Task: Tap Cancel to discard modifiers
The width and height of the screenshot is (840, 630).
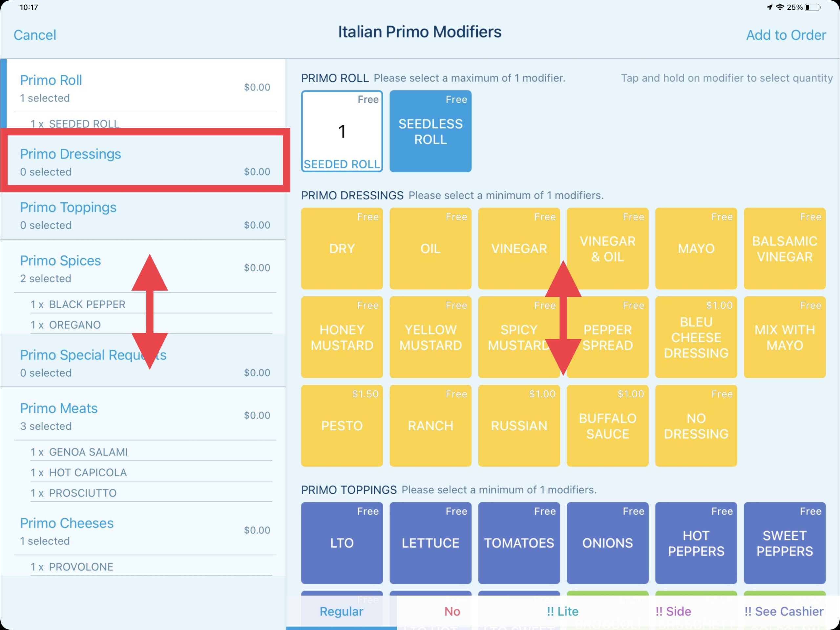Action: 35,35
